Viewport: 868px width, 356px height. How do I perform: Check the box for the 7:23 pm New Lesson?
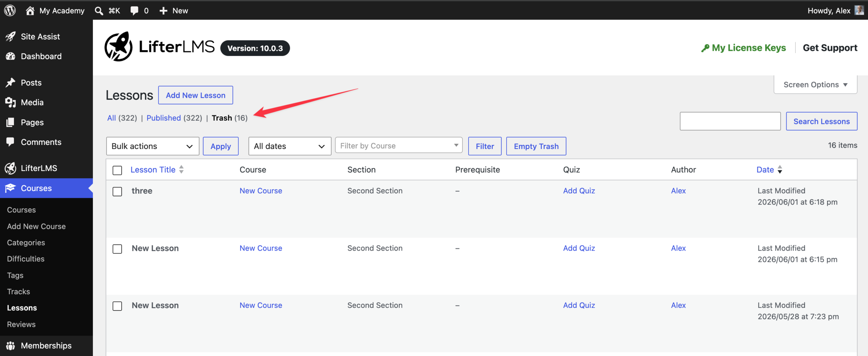coord(117,306)
